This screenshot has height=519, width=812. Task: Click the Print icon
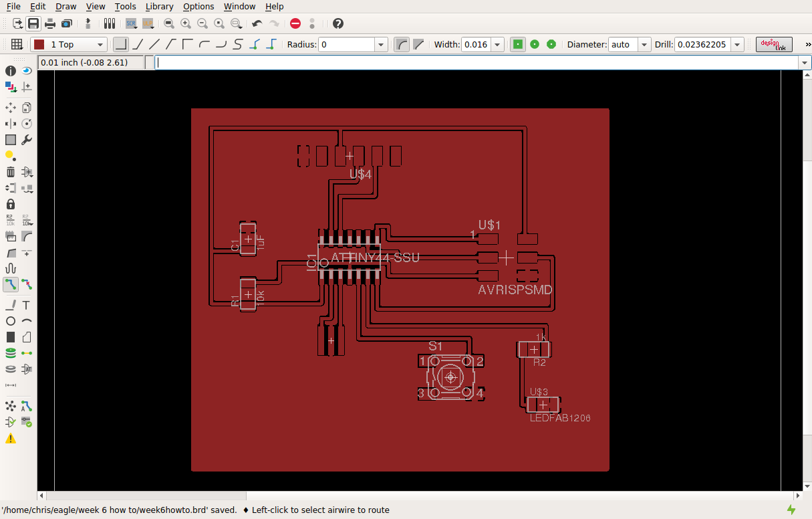click(x=50, y=23)
